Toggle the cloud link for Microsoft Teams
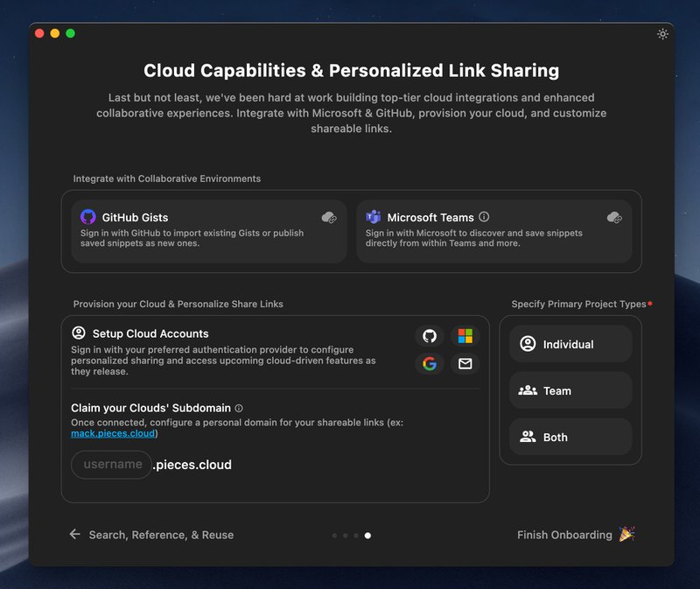Screen dimensions: 700x589 [x=614, y=218]
